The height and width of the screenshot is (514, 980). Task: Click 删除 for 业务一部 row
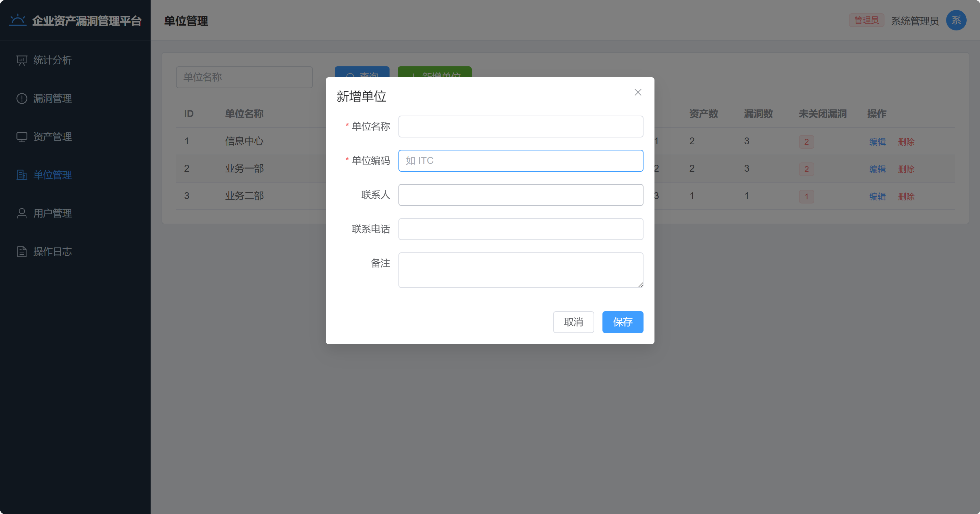click(906, 169)
